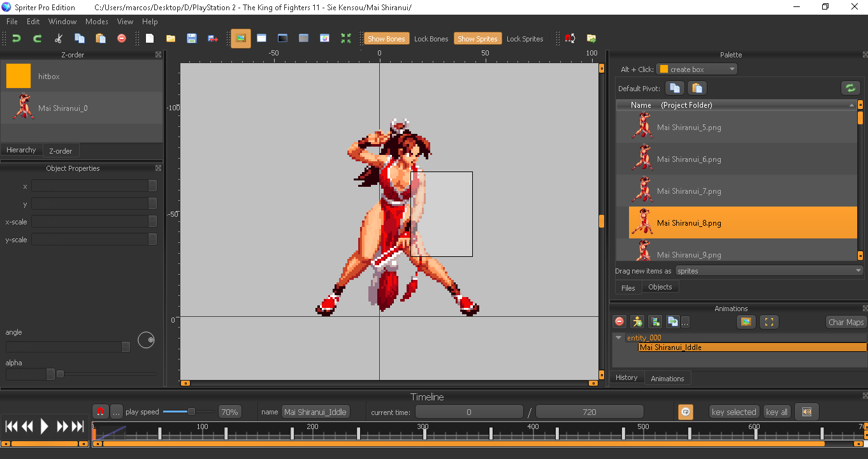Jump to the animation start
The height and width of the screenshot is (459, 868).
click(11, 426)
